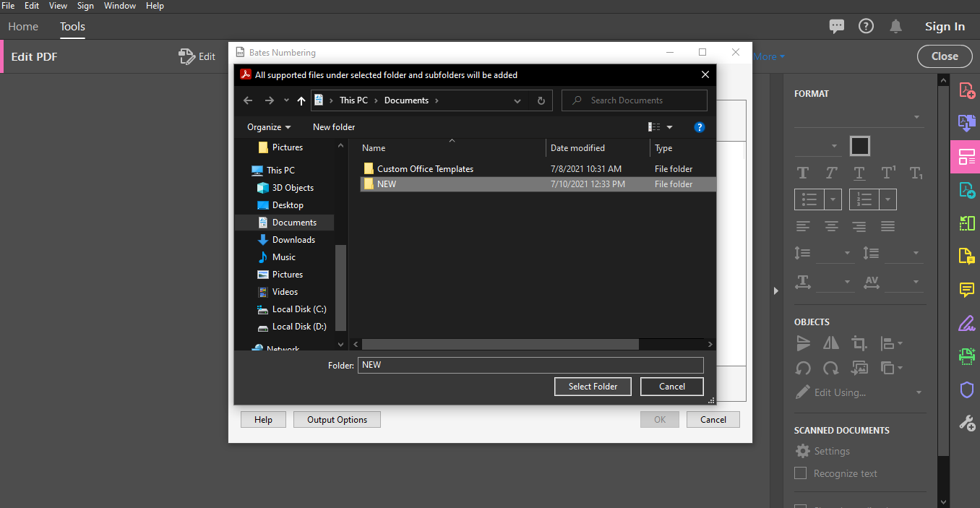Cancel the folder selection dialog
This screenshot has height=508, width=980.
coord(671,387)
